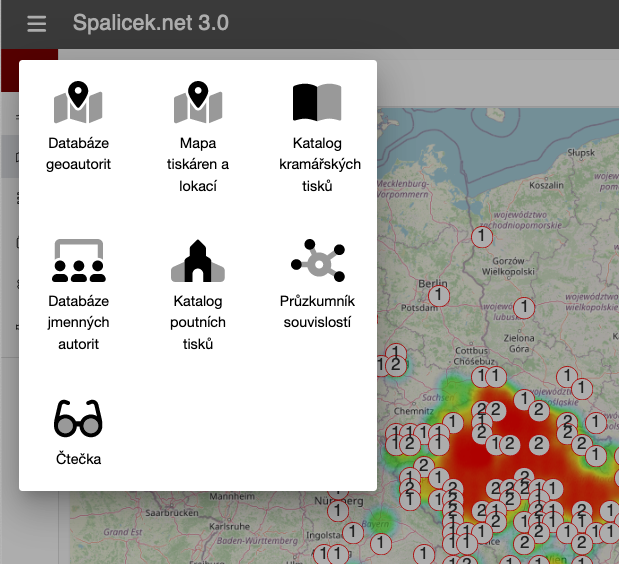Go to Databáze jmenných autorit label
Viewport: 619px width, 564px height.
click(78, 322)
